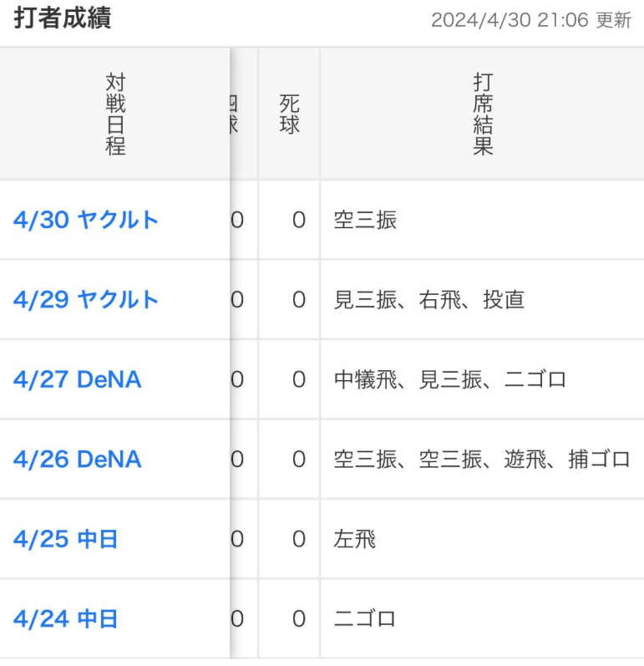The width and height of the screenshot is (644, 666).
Task: Click the 打者成績 section title
Action: (63, 19)
